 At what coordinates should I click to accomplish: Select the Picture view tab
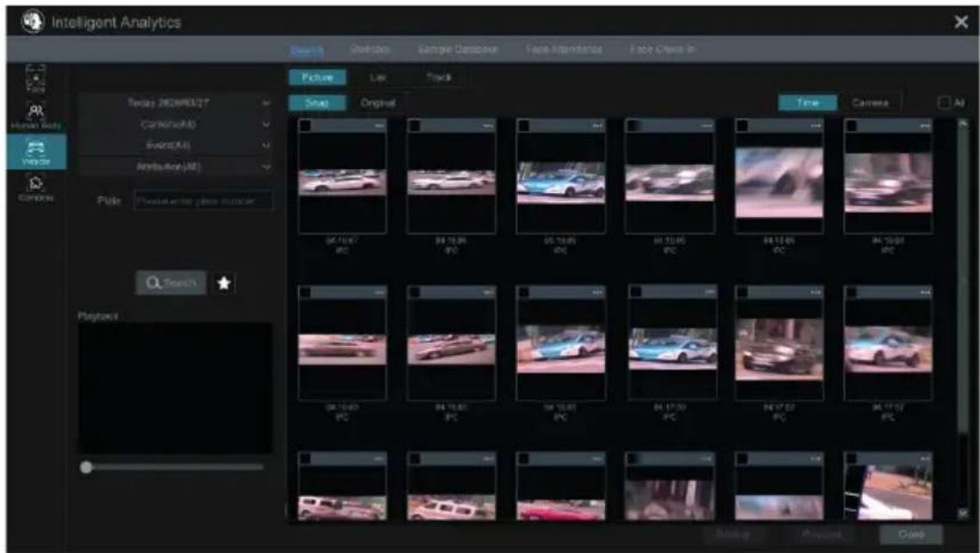(x=317, y=78)
